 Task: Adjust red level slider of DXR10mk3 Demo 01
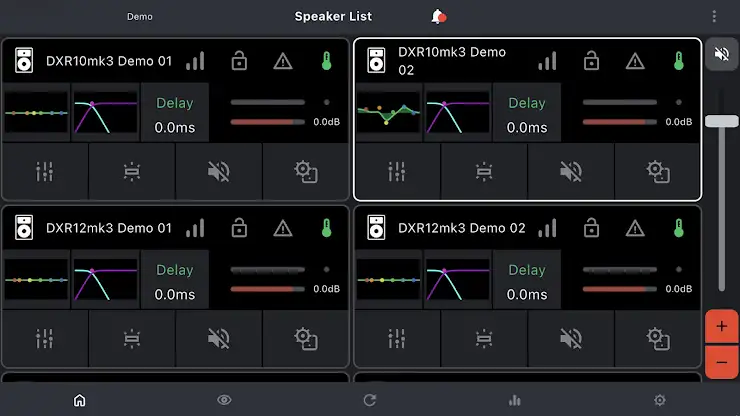(268, 122)
